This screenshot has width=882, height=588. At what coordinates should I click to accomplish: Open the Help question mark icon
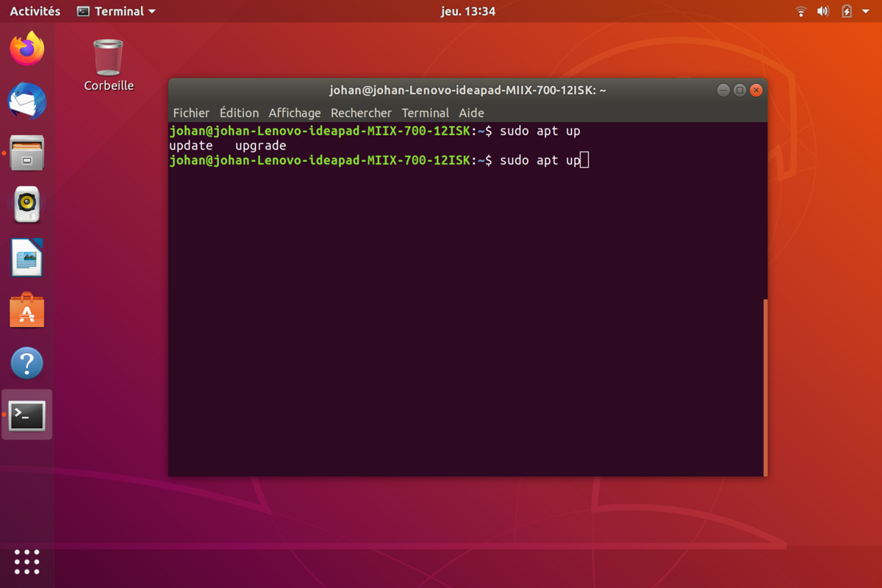pyautogui.click(x=27, y=363)
